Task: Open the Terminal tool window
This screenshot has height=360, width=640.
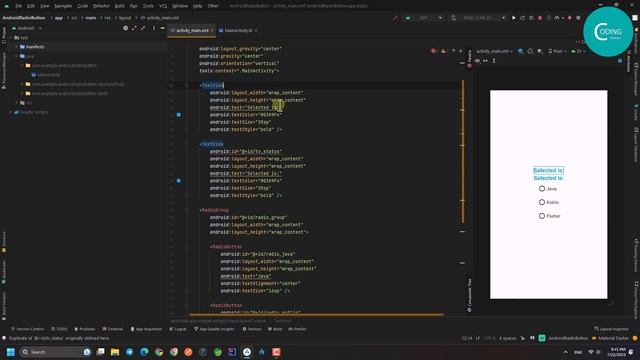Action: tap(113, 329)
